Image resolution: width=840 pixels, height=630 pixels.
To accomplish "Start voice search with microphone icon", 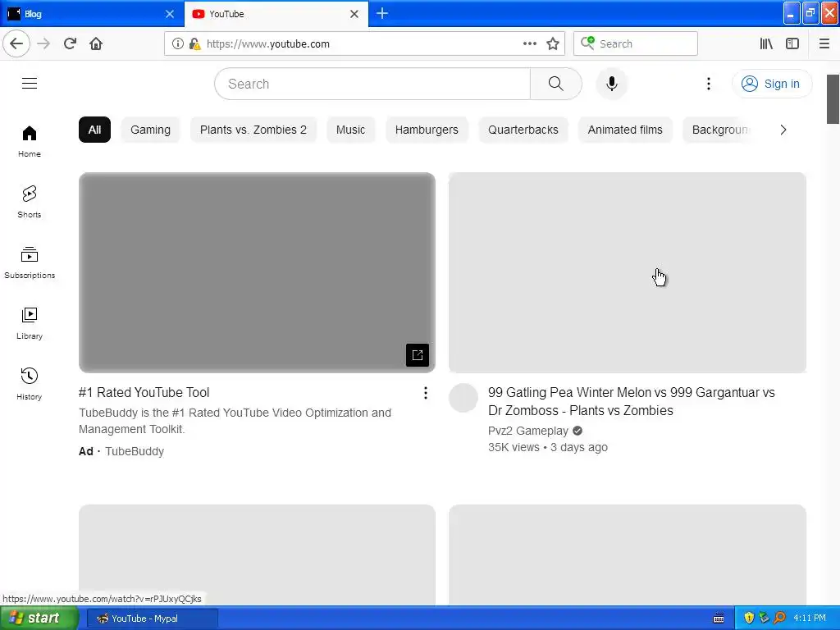I will 612,84.
